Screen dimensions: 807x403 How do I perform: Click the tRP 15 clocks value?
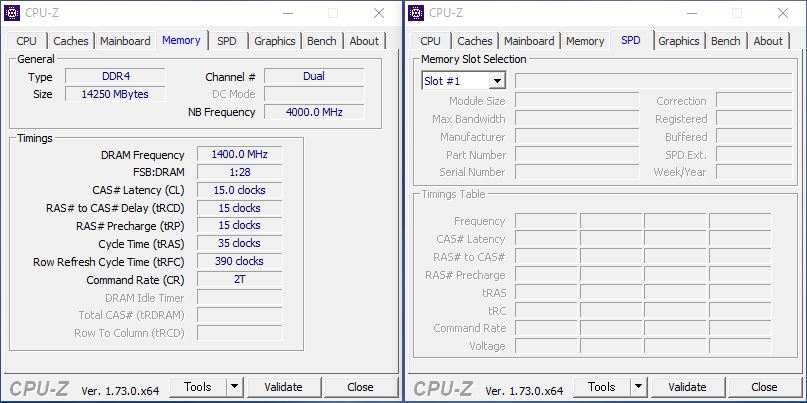239,225
